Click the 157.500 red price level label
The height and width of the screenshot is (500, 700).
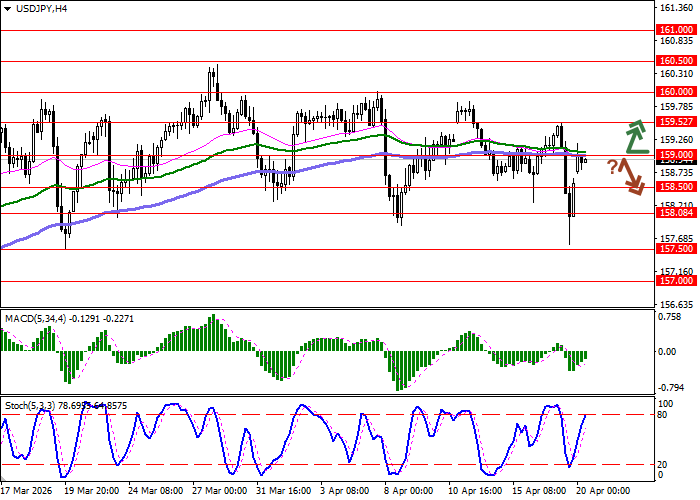coord(676,249)
